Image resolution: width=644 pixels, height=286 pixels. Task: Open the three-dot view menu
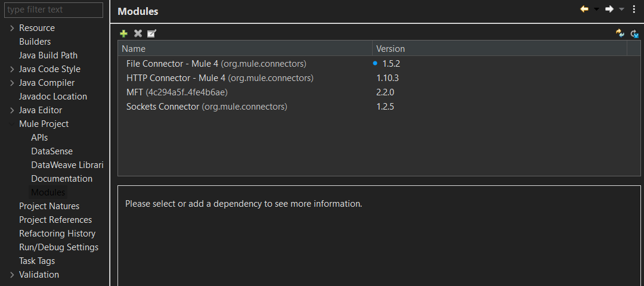click(634, 9)
